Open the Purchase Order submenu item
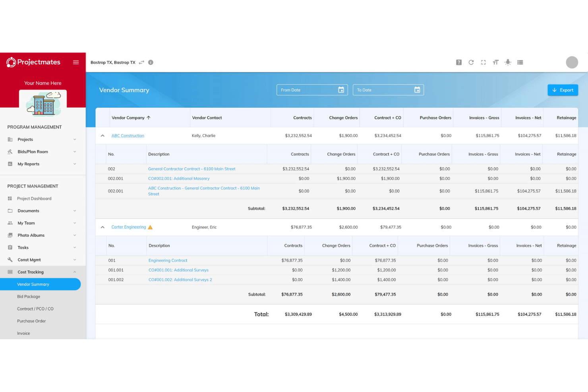The width and height of the screenshot is (588, 392). coord(31,321)
